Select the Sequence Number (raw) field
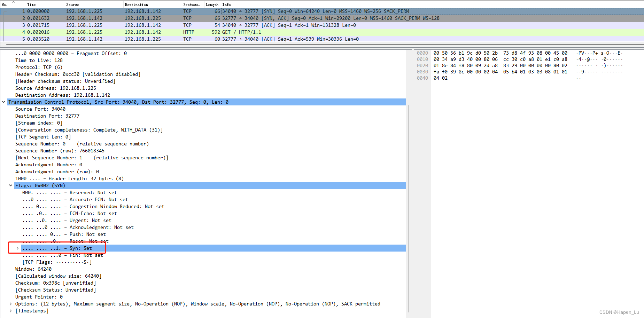 click(x=52, y=151)
